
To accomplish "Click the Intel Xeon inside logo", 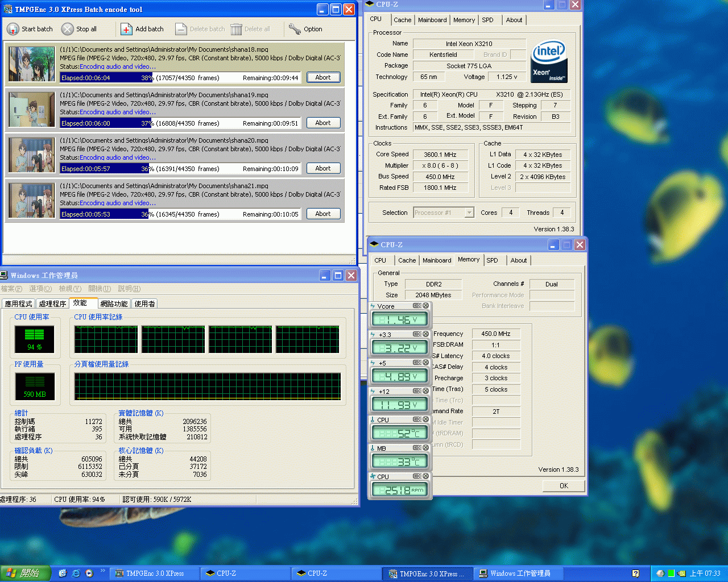I will point(549,62).
